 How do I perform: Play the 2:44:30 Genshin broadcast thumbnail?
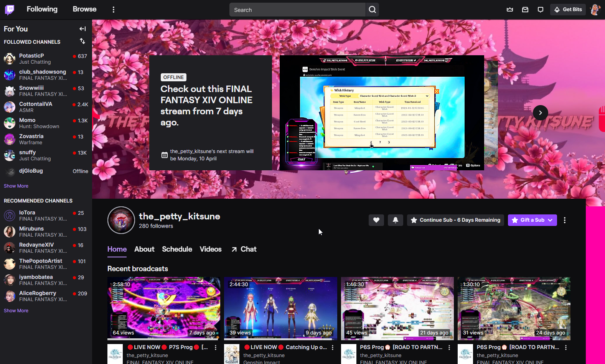280,308
